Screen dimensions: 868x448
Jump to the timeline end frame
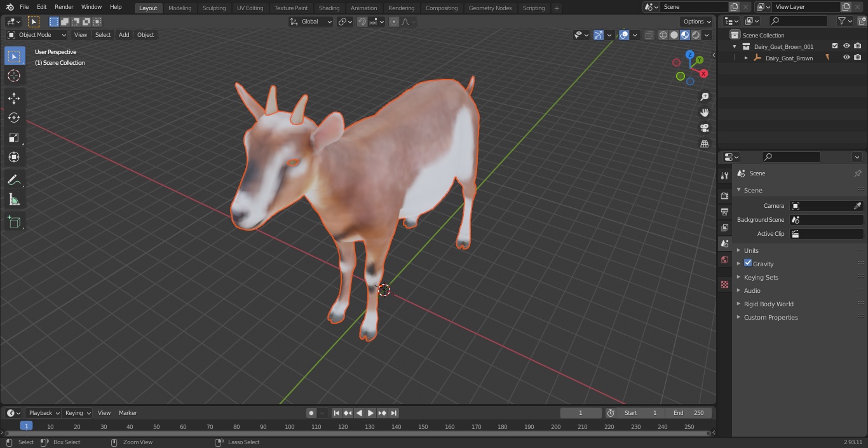[394, 413]
